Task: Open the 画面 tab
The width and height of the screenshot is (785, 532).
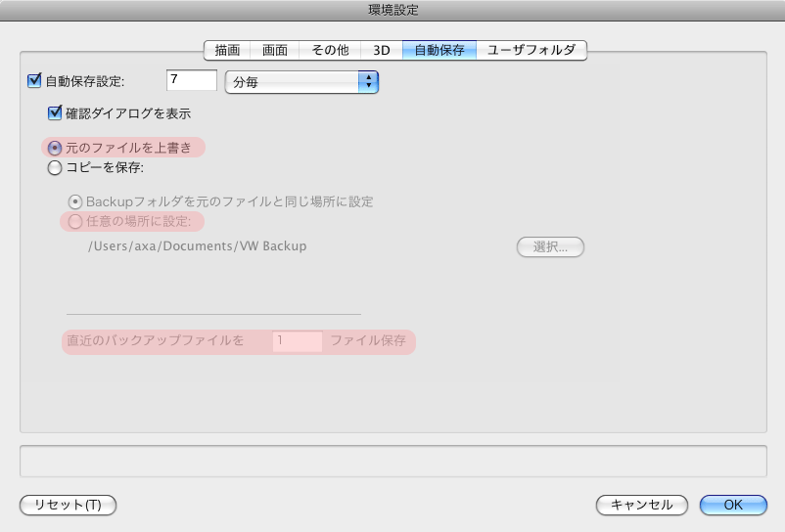Action: tap(274, 50)
